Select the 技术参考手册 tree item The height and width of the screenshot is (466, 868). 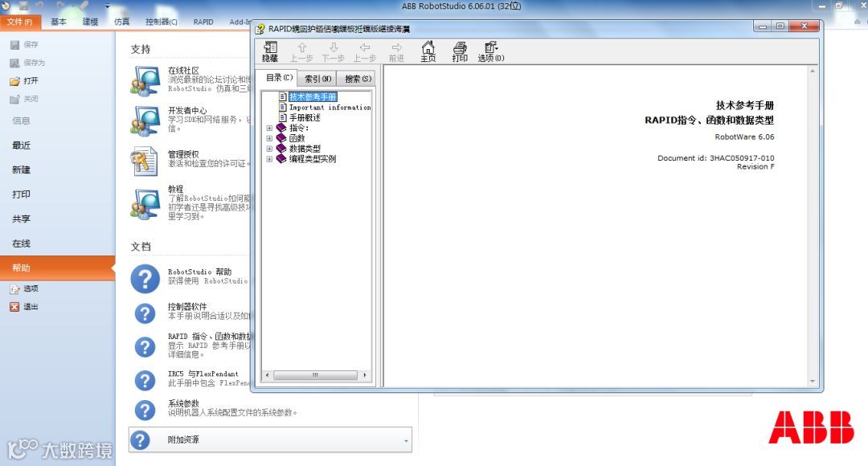click(x=313, y=97)
